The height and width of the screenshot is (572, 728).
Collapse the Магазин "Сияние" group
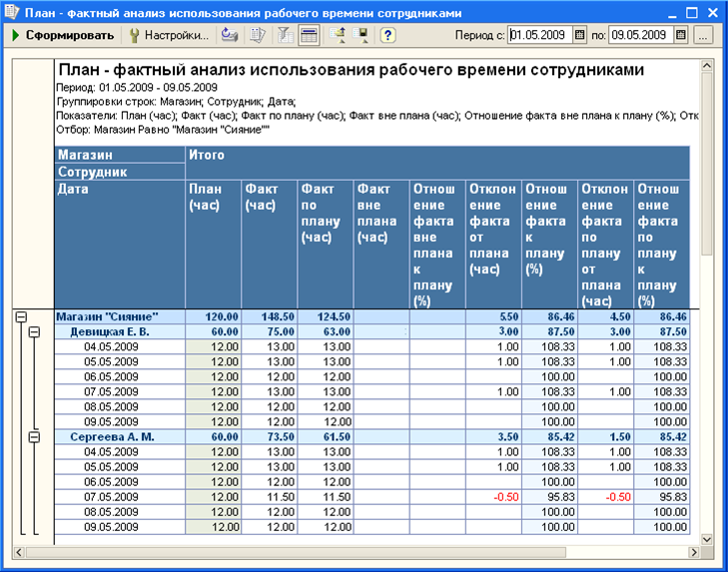pos(21,317)
